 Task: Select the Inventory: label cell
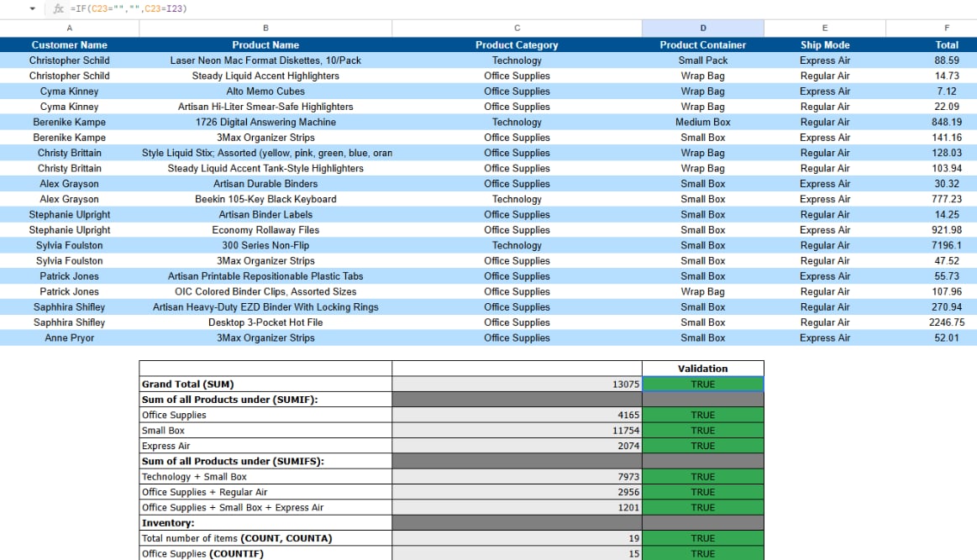[265, 523]
